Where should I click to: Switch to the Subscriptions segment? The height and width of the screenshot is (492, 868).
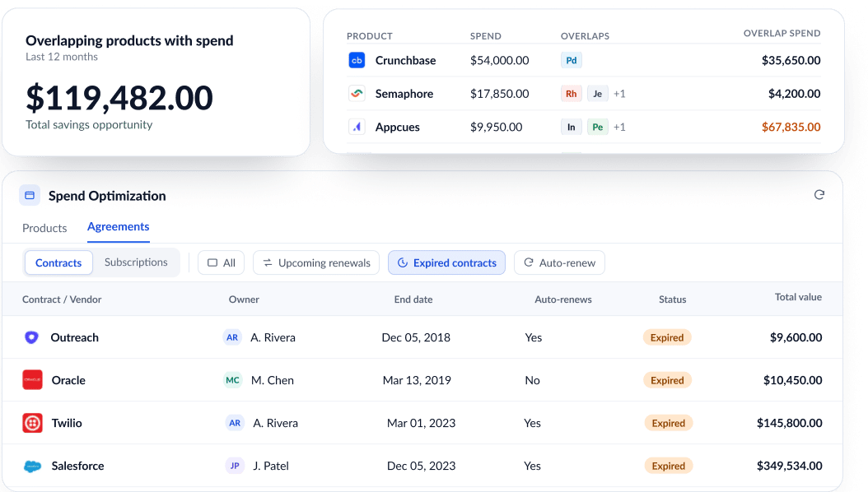[x=136, y=262]
